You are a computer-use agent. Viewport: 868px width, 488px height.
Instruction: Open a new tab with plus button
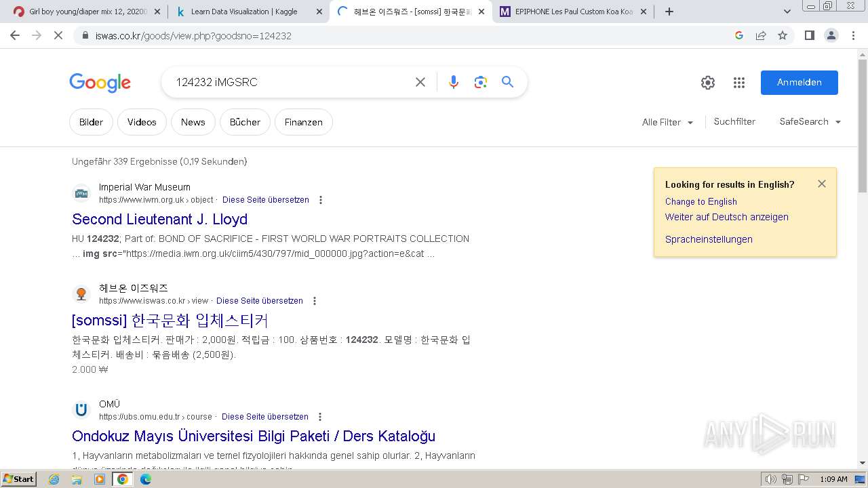tap(669, 12)
